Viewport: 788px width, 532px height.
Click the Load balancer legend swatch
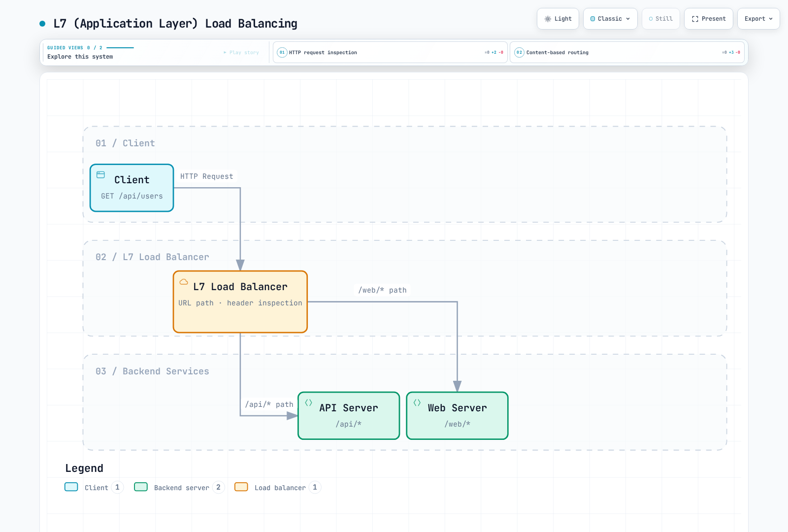241,487
